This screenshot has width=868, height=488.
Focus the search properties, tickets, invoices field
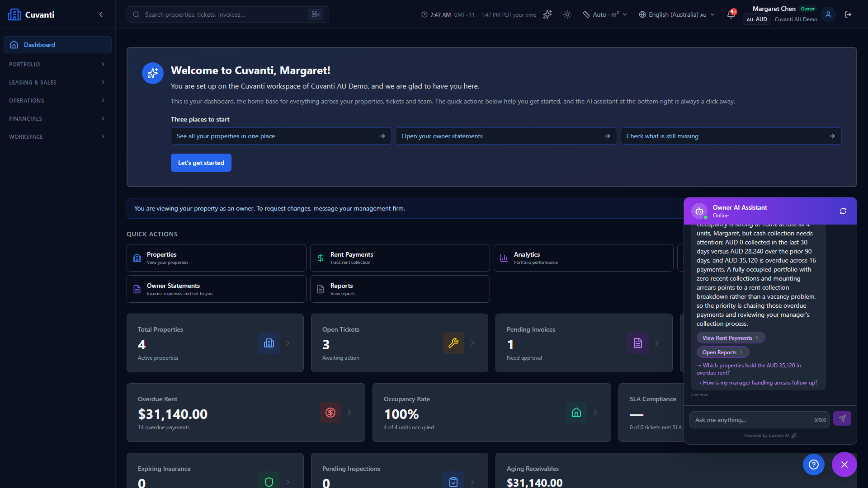[227, 14]
